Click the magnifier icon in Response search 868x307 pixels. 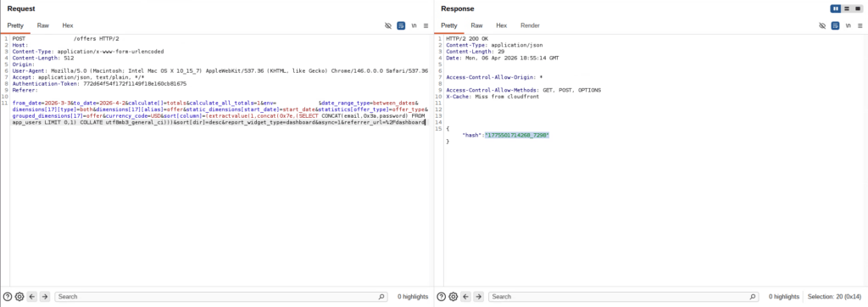coord(753,297)
